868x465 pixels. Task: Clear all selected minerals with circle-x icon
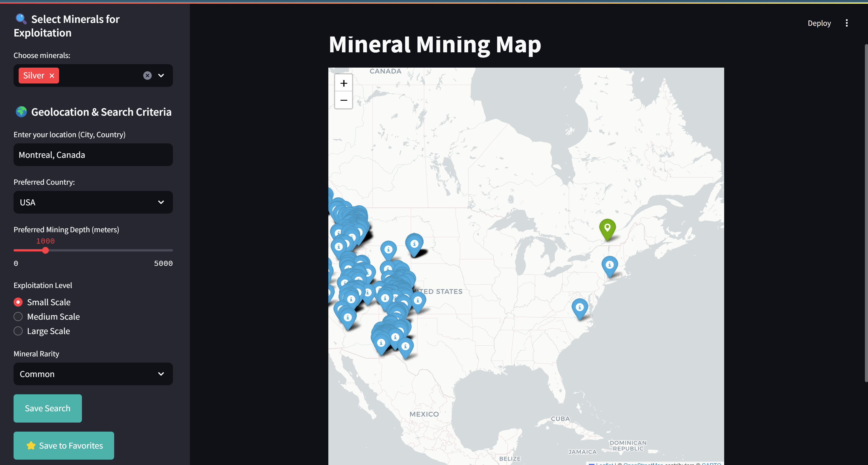tap(147, 76)
